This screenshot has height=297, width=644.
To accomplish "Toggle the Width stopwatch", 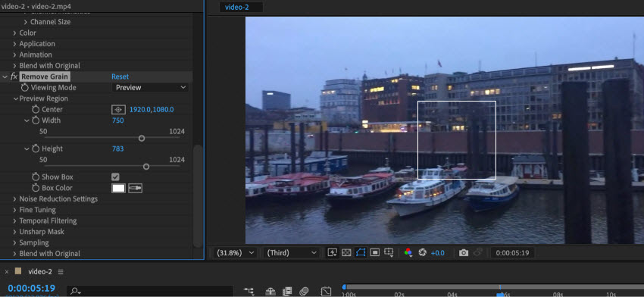I will tap(36, 120).
